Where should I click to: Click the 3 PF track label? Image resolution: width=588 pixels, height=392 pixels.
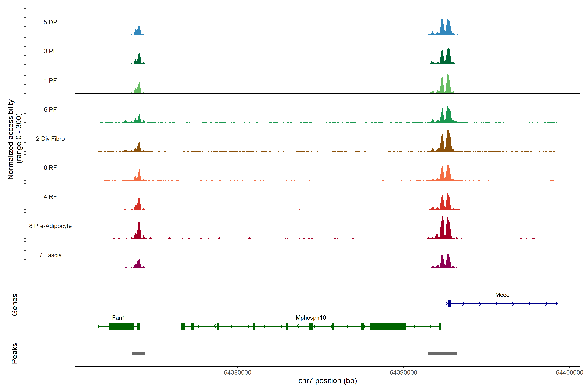point(50,51)
